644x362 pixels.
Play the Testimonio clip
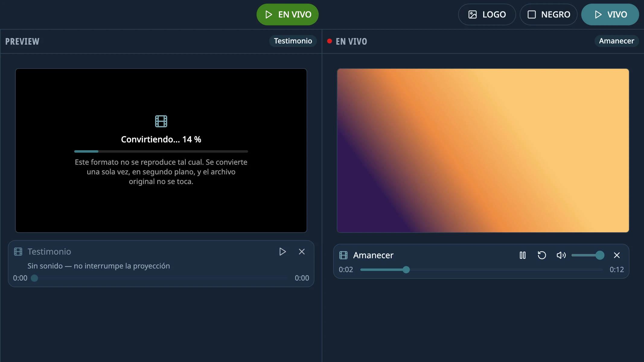click(x=282, y=252)
